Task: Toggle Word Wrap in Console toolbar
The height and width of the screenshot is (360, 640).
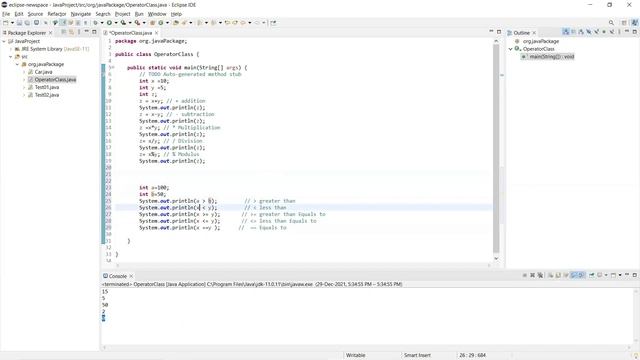Action: click(x=566, y=276)
